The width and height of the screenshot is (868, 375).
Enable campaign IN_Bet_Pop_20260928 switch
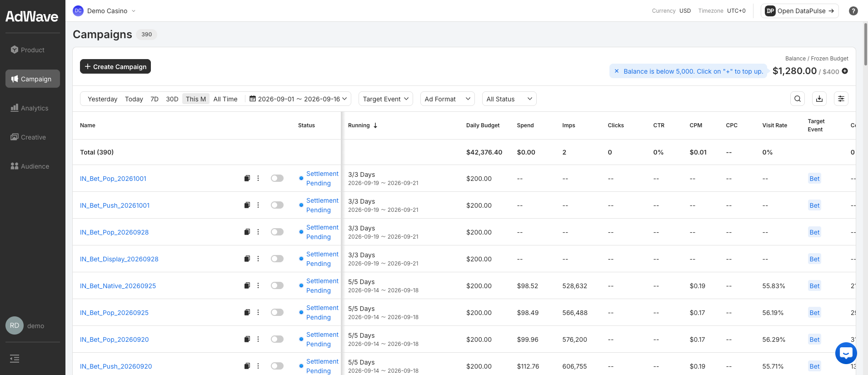coord(277,232)
